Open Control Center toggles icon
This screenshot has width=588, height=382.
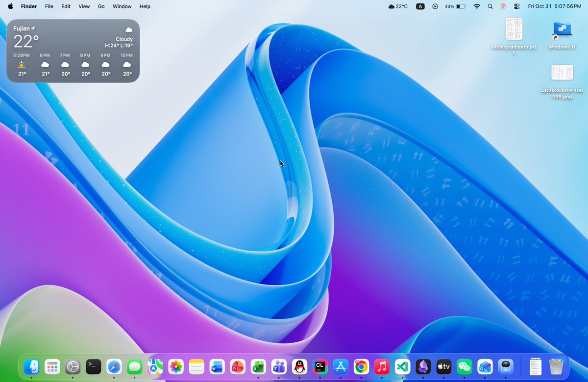516,6
